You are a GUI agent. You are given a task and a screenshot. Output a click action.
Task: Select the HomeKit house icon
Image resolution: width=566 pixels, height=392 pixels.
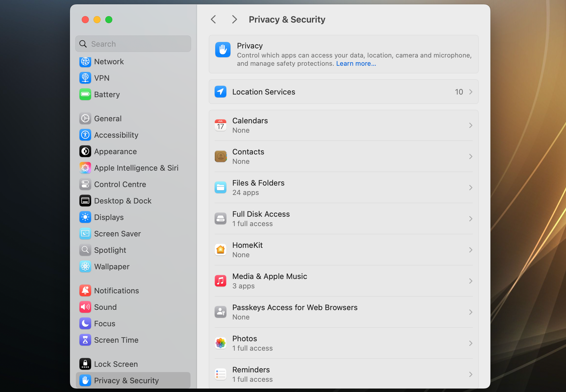pos(221,250)
